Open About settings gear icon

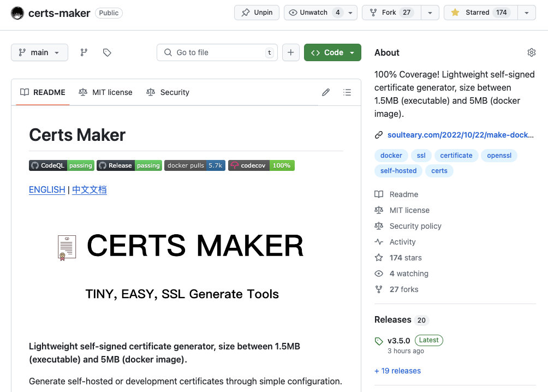531,52
